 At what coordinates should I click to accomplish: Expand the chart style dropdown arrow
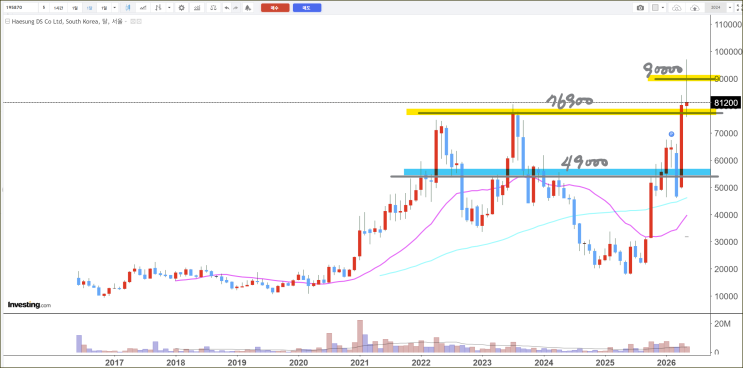tap(169, 8)
